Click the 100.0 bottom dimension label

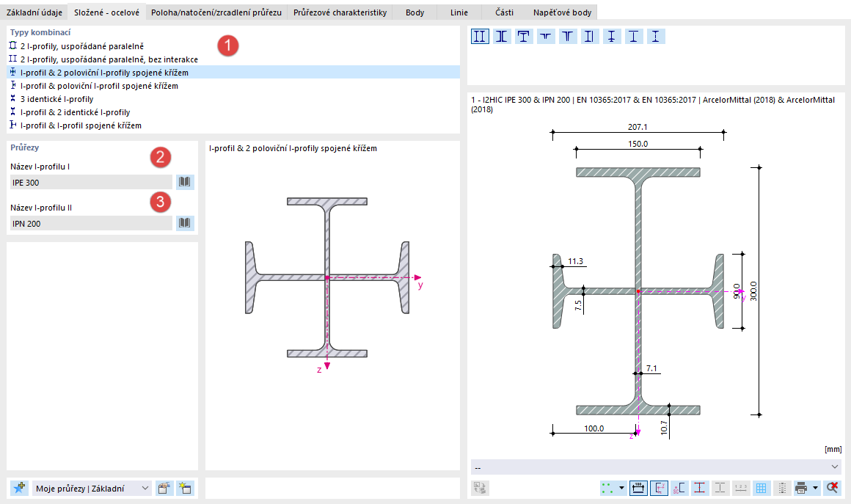593,428
